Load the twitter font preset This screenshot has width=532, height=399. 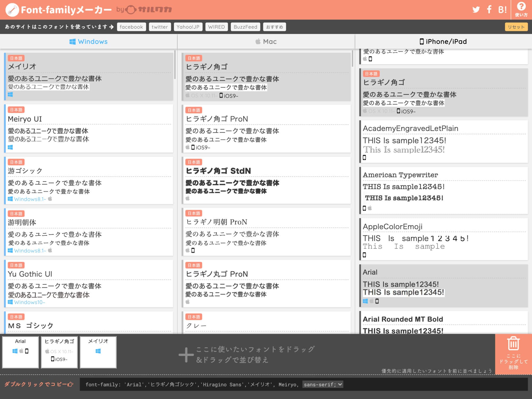point(160,27)
